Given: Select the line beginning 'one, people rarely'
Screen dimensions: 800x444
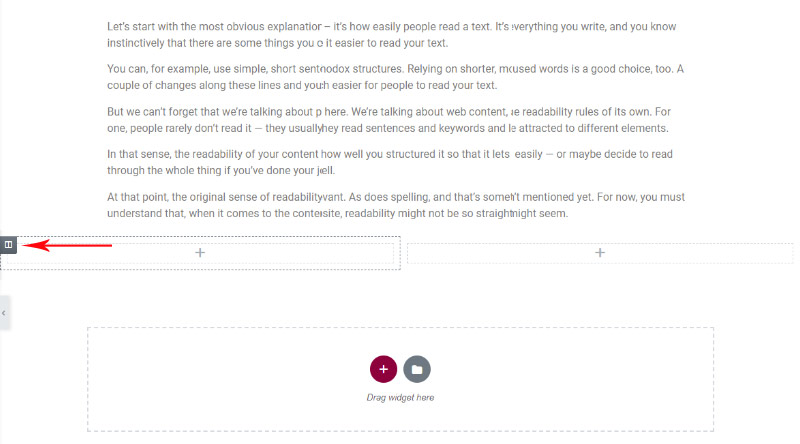Looking at the screenshot, I should pos(388,128).
